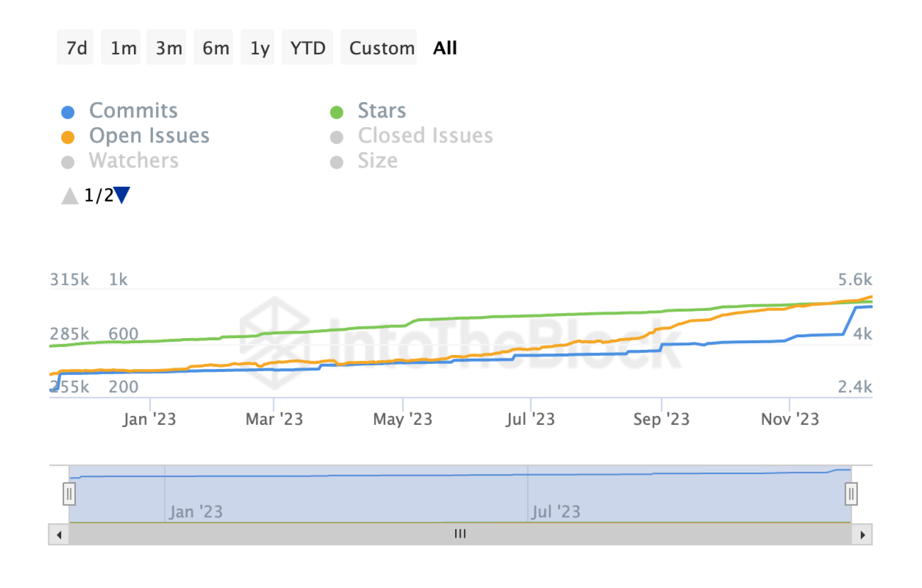Click the 1k axis value

[118, 280]
